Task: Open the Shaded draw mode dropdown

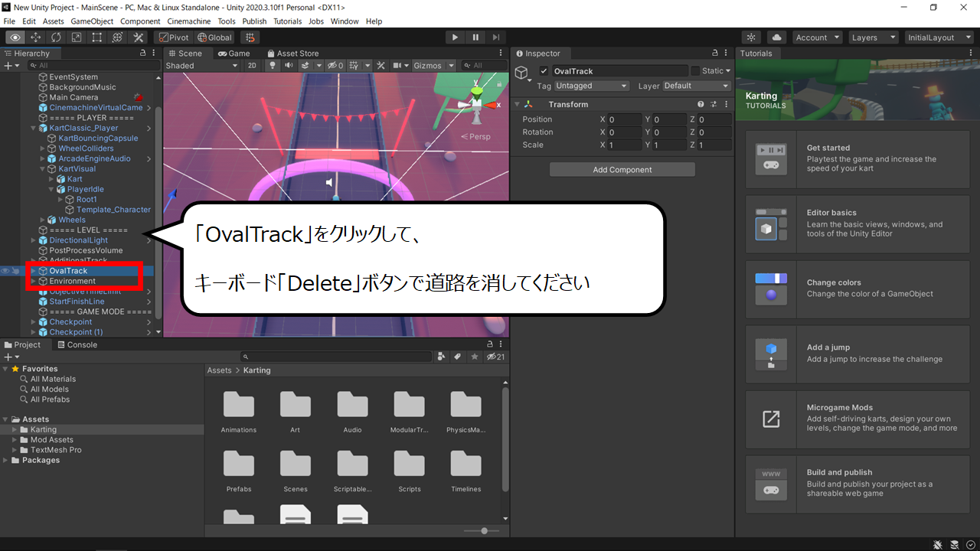Action: click(202, 66)
